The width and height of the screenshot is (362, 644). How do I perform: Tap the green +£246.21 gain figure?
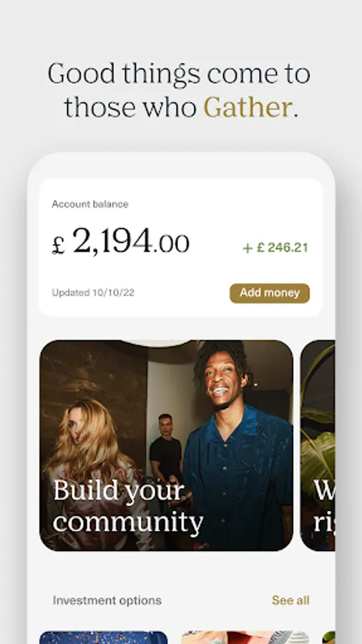pyautogui.click(x=275, y=248)
